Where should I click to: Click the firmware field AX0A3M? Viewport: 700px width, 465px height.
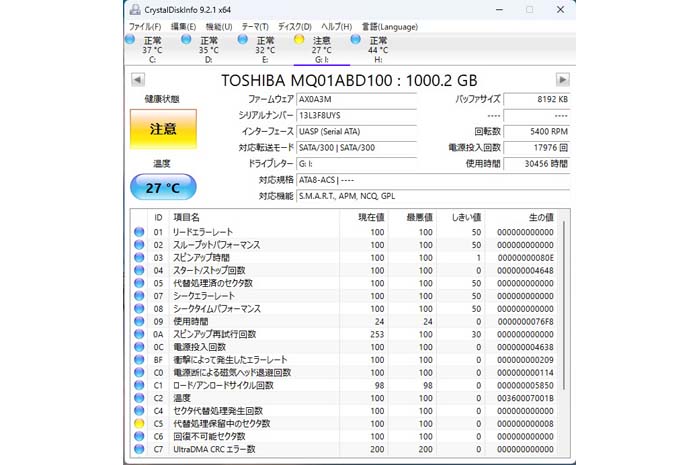(x=356, y=99)
